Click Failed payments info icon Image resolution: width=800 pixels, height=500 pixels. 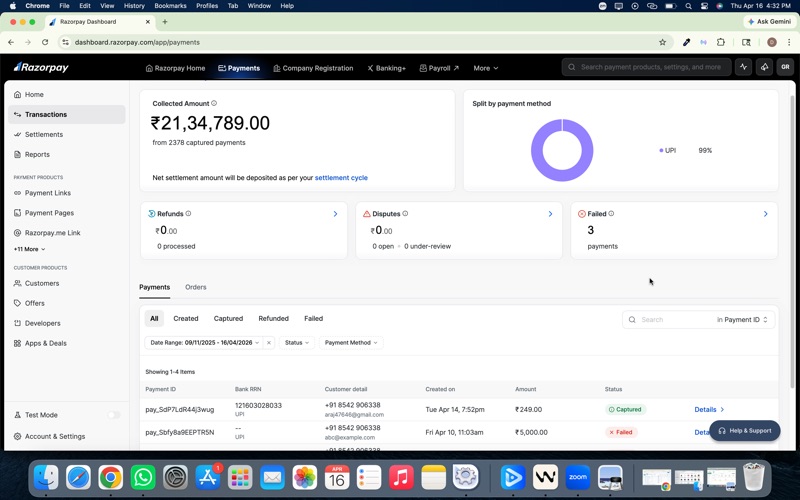point(611,213)
